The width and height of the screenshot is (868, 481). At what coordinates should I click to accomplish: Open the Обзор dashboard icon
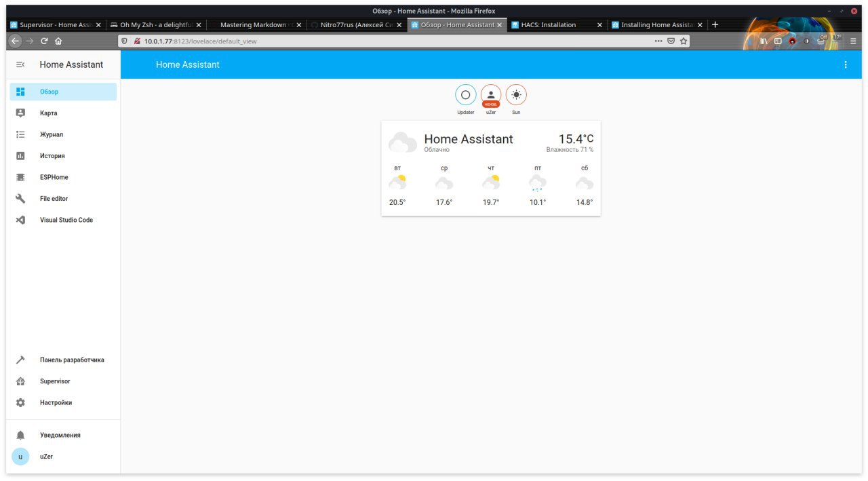pos(20,92)
